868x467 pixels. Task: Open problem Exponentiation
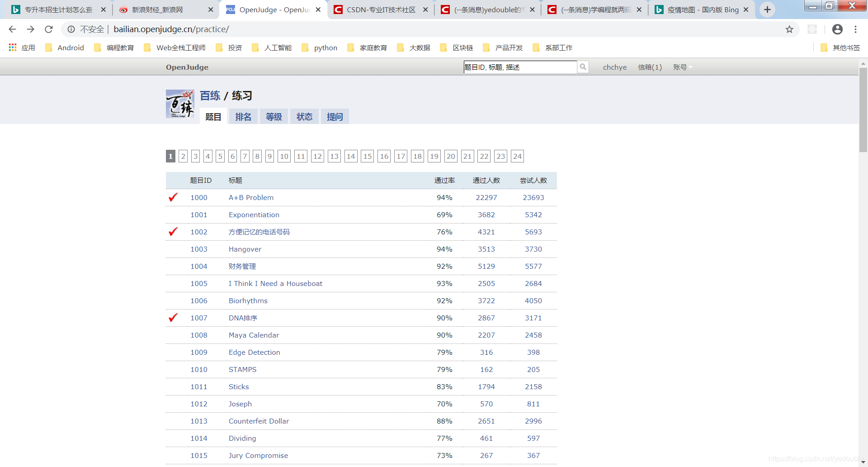(x=254, y=214)
